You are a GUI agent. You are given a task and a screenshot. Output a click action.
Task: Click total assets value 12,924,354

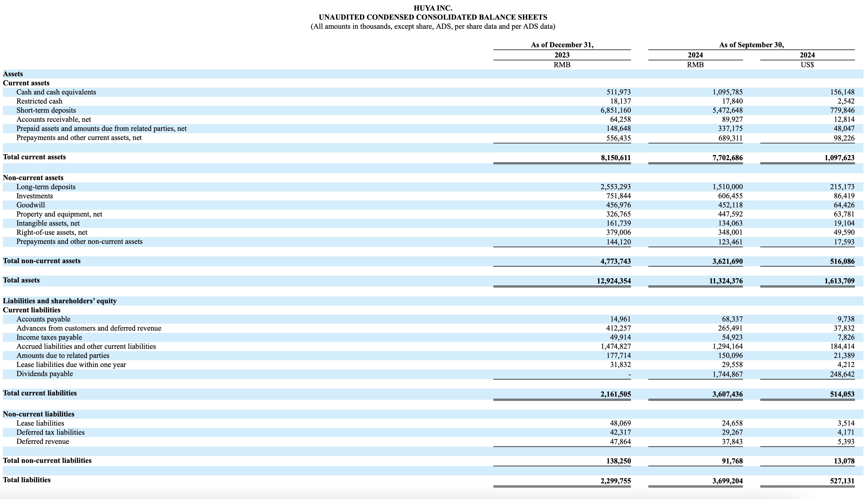(x=614, y=281)
